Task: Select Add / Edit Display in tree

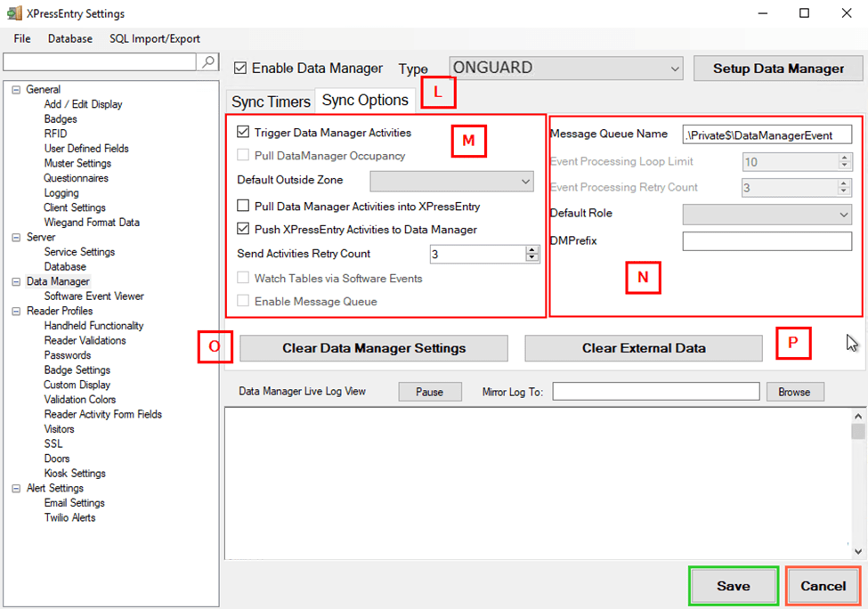Action: coord(83,104)
